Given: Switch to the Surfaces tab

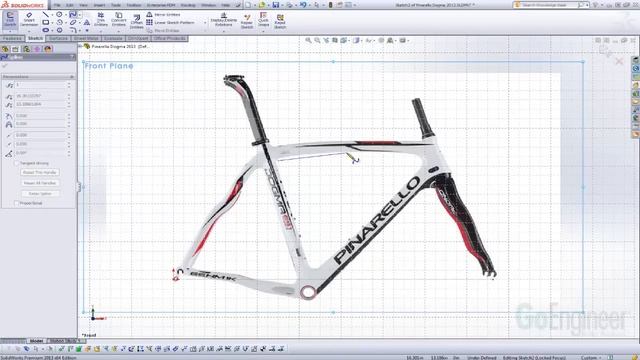Looking at the screenshot, I should [x=58, y=38].
